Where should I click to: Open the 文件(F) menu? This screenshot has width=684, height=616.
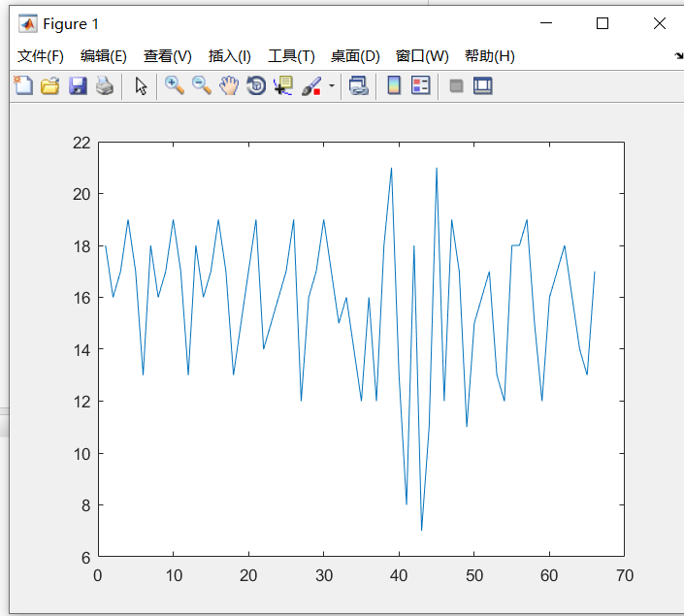click(41, 56)
